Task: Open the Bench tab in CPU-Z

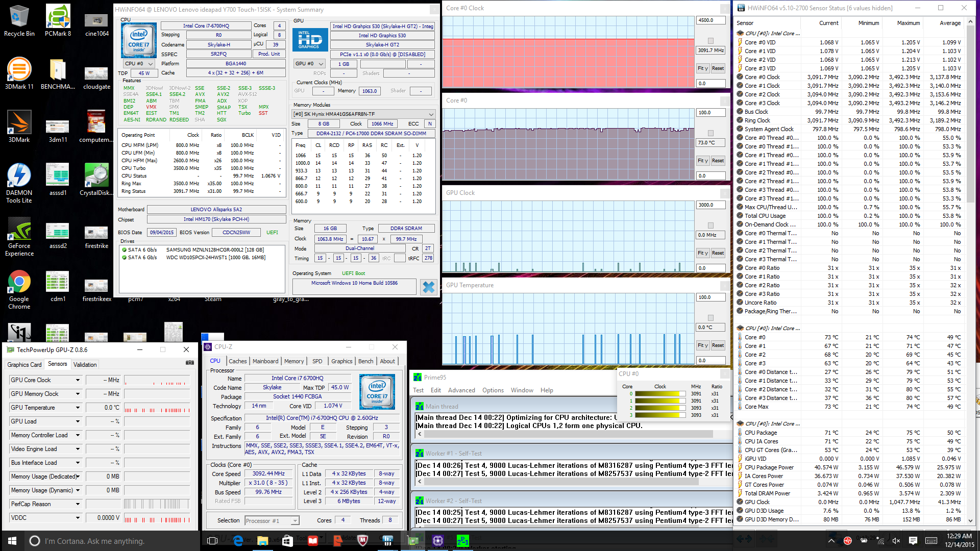Action: click(365, 361)
